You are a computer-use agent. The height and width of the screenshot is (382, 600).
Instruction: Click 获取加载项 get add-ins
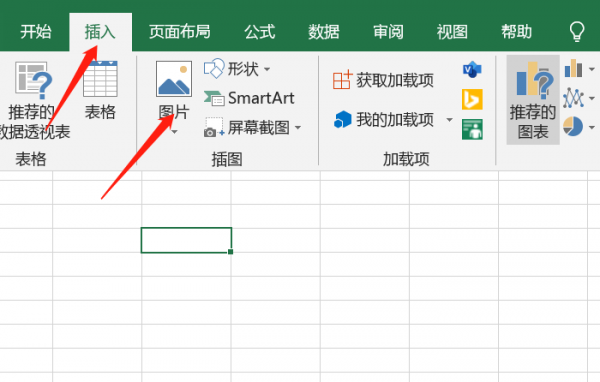pos(383,80)
